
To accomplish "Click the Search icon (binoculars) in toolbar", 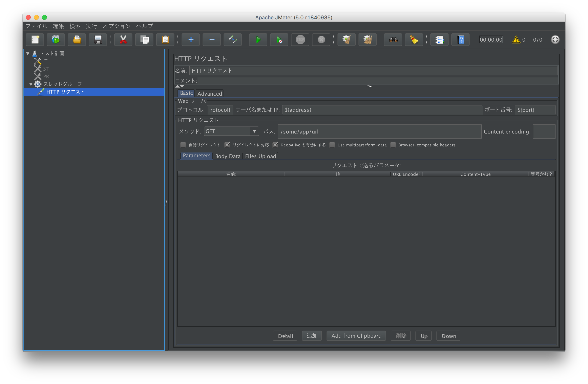I will coord(393,40).
